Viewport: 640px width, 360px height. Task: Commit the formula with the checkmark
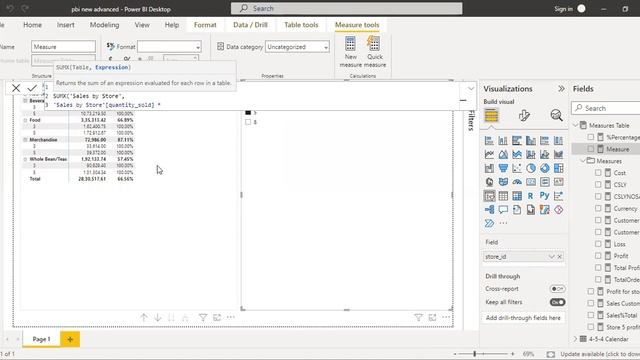click(x=32, y=88)
